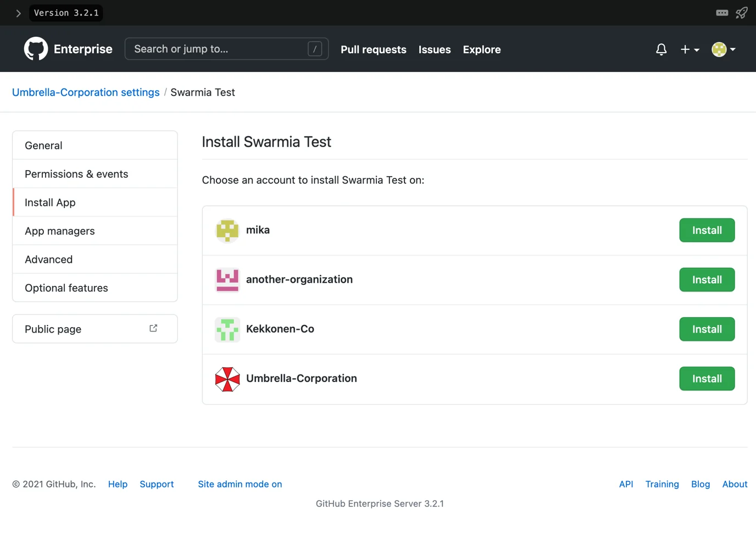Click the GitHub Octocat logo

pos(36,49)
